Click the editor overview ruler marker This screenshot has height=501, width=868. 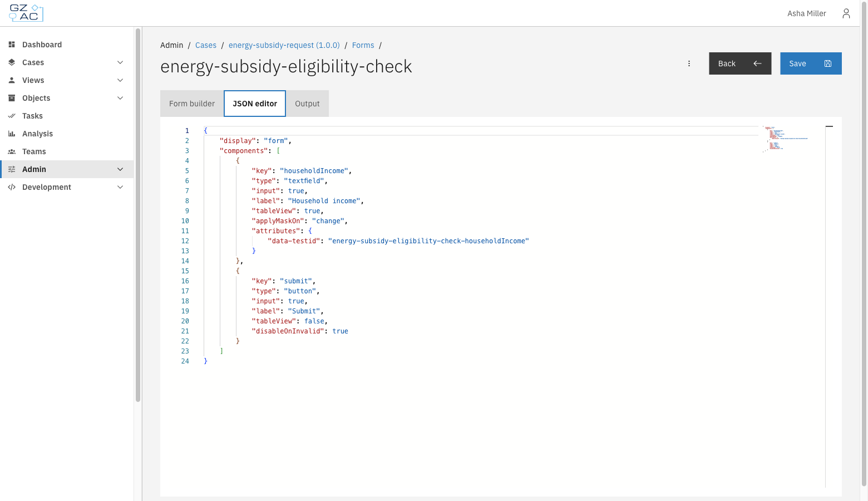[829, 127]
